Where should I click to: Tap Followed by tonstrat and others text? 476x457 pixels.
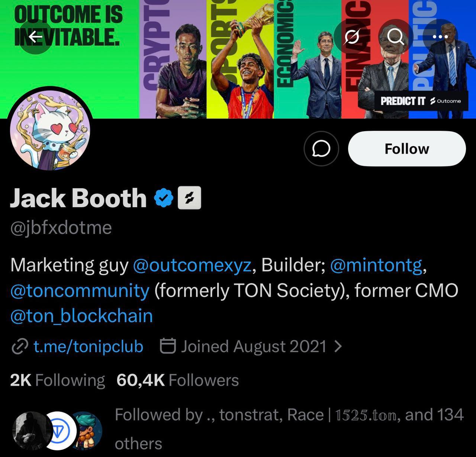point(289,429)
